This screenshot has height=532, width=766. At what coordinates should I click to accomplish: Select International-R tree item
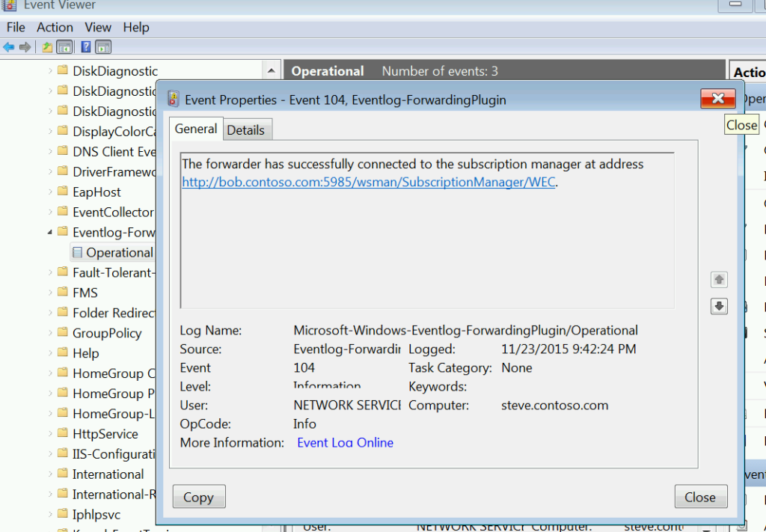tap(114, 495)
